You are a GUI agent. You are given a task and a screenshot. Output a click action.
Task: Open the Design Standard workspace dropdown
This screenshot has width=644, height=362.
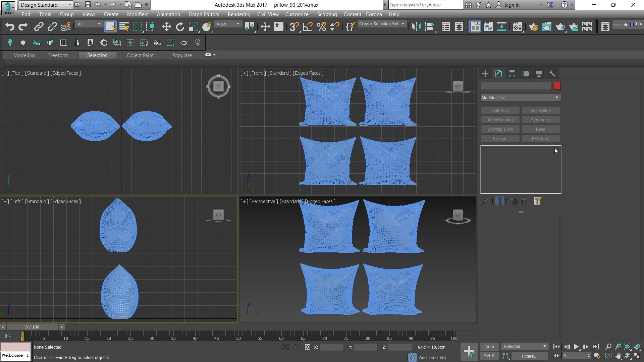pos(46,5)
